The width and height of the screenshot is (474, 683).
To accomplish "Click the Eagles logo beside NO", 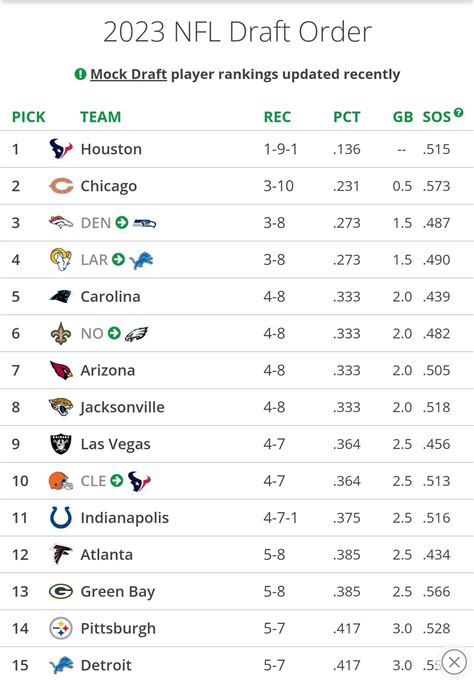I will (136, 334).
